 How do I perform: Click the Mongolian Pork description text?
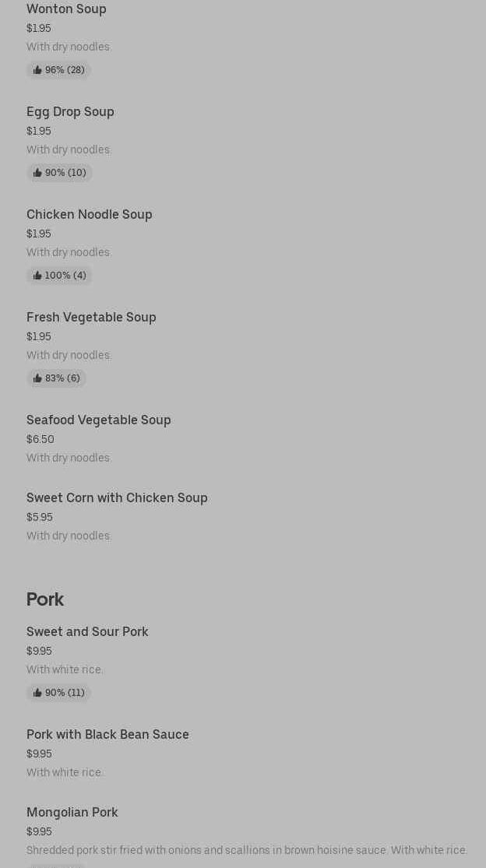(247, 850)
